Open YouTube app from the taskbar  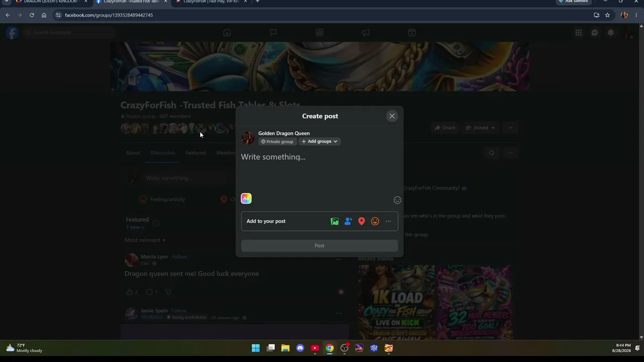315,348
